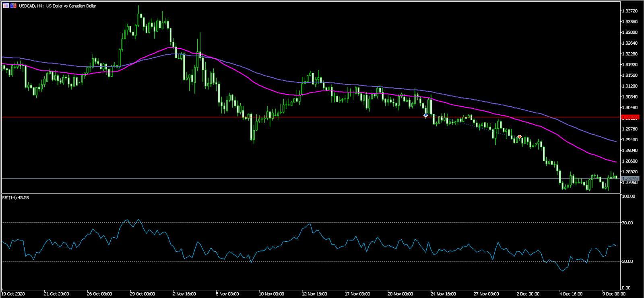The width and height of the screenshot is (644, 298).
Task: Click the RSI 70.00 overbought level label
Action: [x=627, y=223]
